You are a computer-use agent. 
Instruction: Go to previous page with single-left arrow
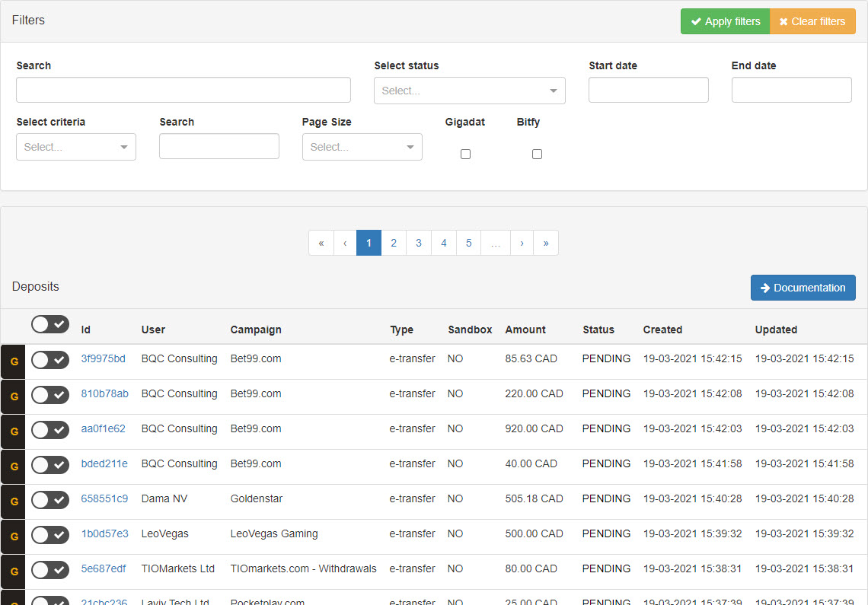(x=345, y=243)
